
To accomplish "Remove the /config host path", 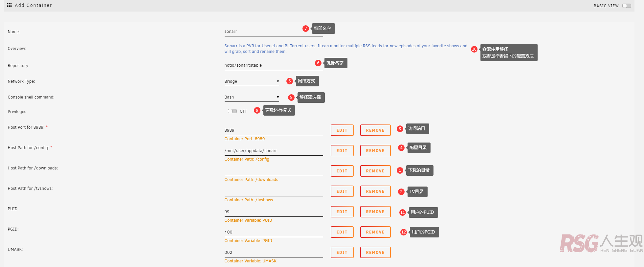I will (375, 151).
